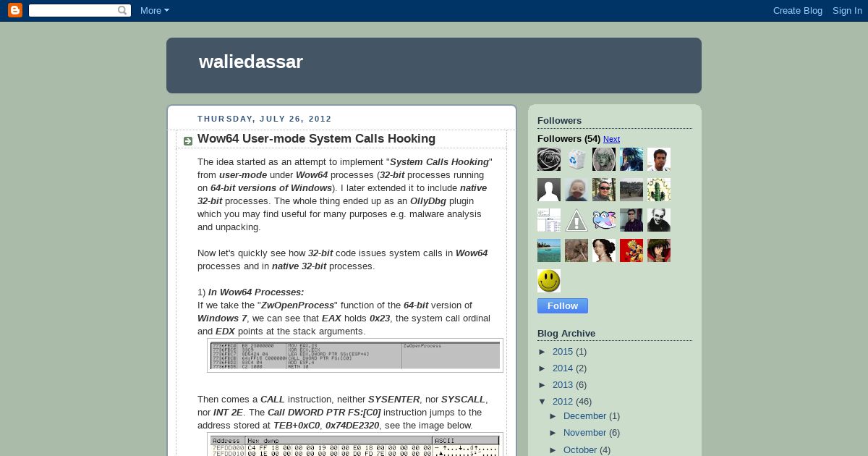Image resolution: width=868 pixels, height=456 pixels.
Task: Open the waliedassar blog title
Action: coord(251,62)
